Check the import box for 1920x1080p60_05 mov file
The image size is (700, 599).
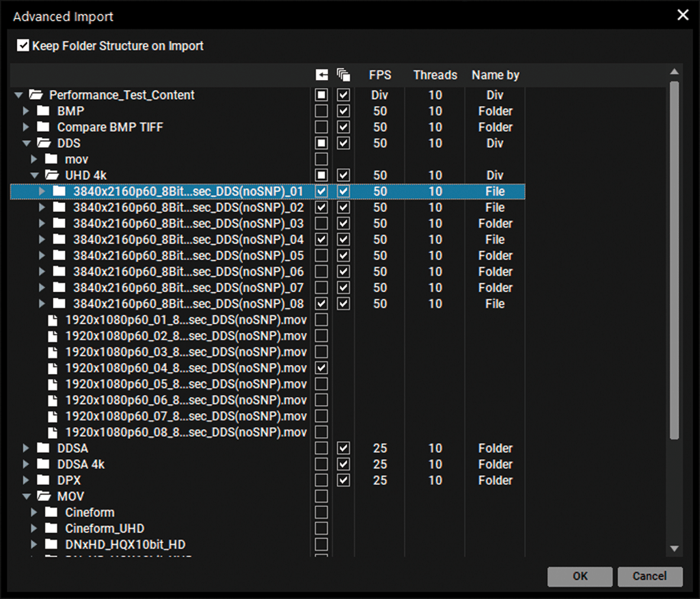[x=321, y=384]
